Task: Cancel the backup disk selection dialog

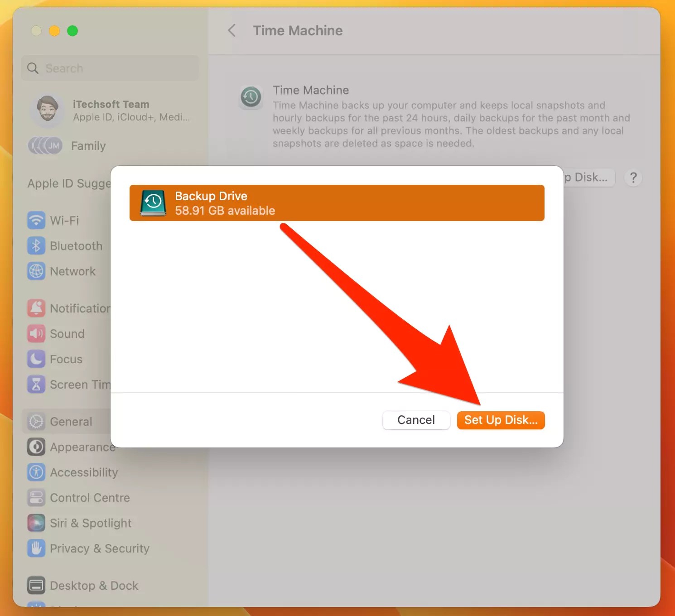Action: pos(415,420)
